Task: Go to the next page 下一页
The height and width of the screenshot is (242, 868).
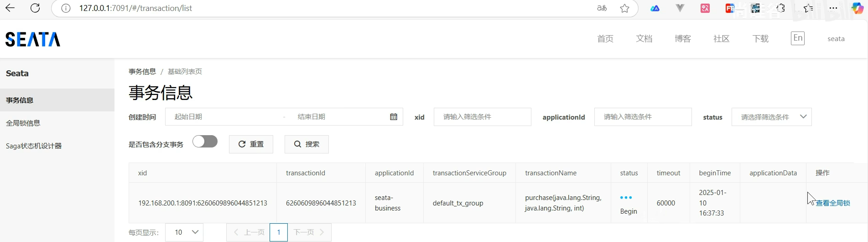Action: pos(309,232)
